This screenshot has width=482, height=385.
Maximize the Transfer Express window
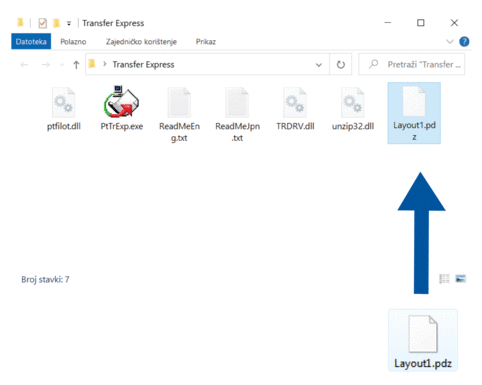click(421, 23)
